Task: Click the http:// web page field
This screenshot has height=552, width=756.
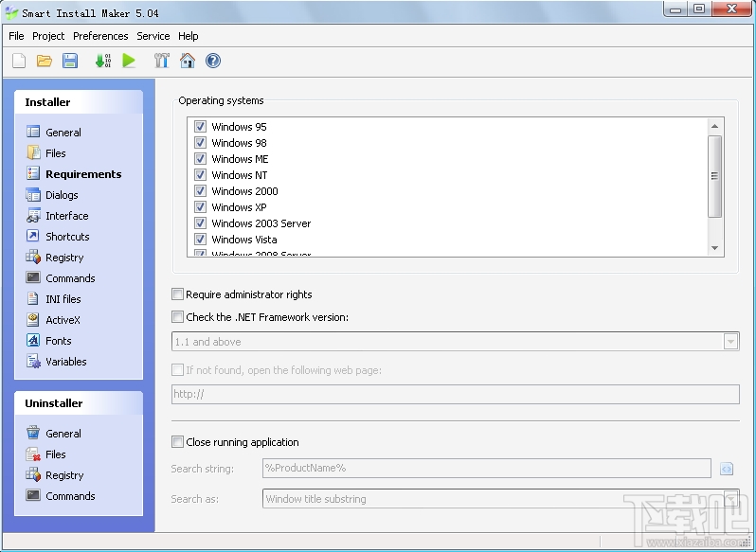Action: pyautogui.click(x=455, y=394)
